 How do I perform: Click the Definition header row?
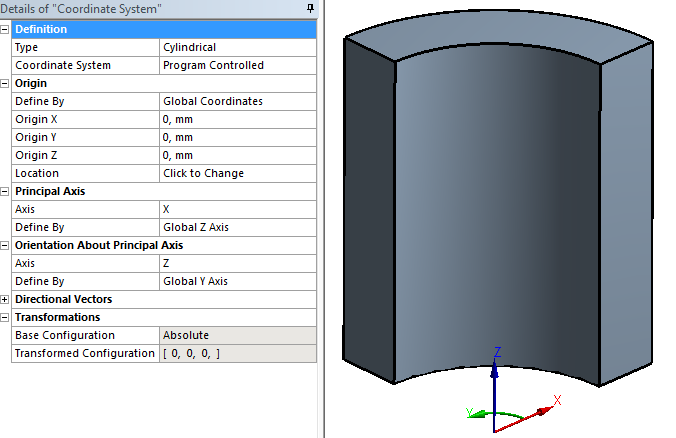tap(164, 29)
